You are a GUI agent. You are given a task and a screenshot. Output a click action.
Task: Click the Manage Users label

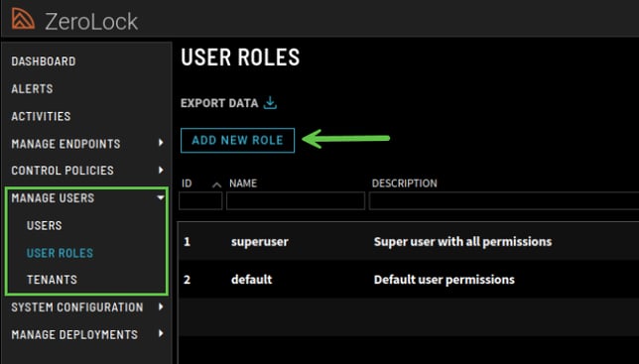pos(53,198)
